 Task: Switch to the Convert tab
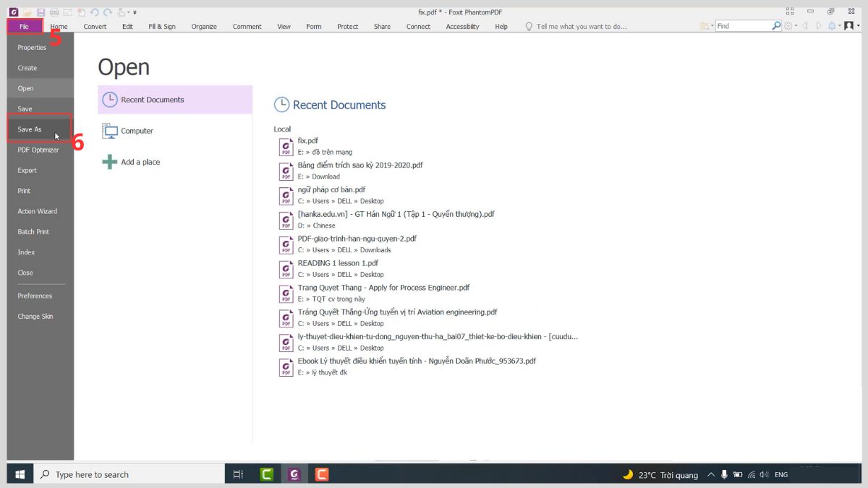pos(95,27)
